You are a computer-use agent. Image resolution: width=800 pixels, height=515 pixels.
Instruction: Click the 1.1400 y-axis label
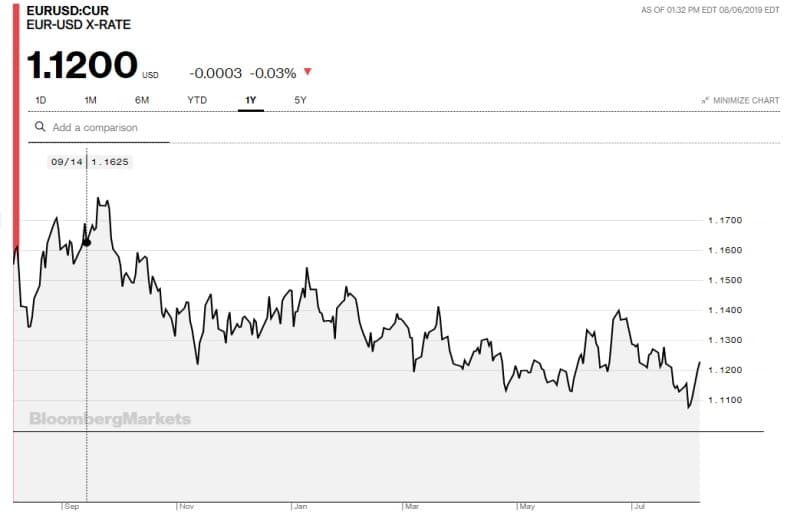[725, 310]
